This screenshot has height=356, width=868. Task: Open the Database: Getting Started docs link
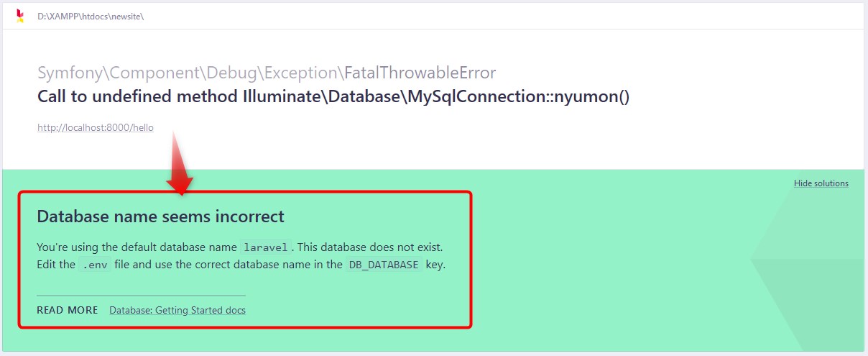click(177, 310)
